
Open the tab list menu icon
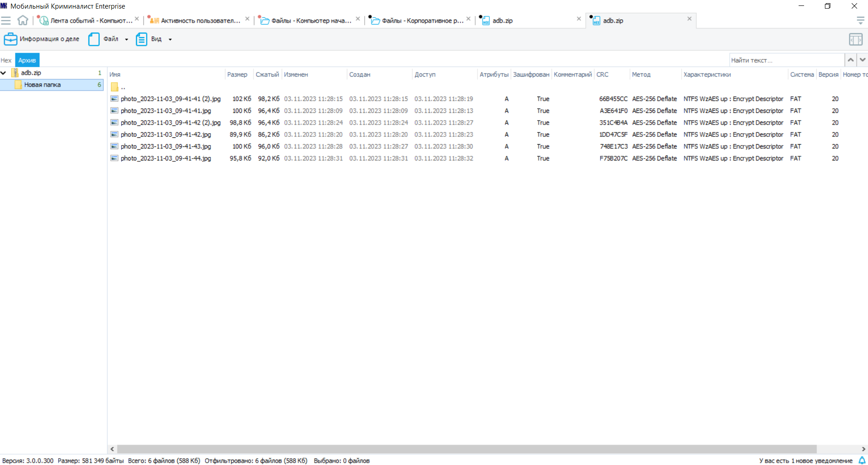860,20
